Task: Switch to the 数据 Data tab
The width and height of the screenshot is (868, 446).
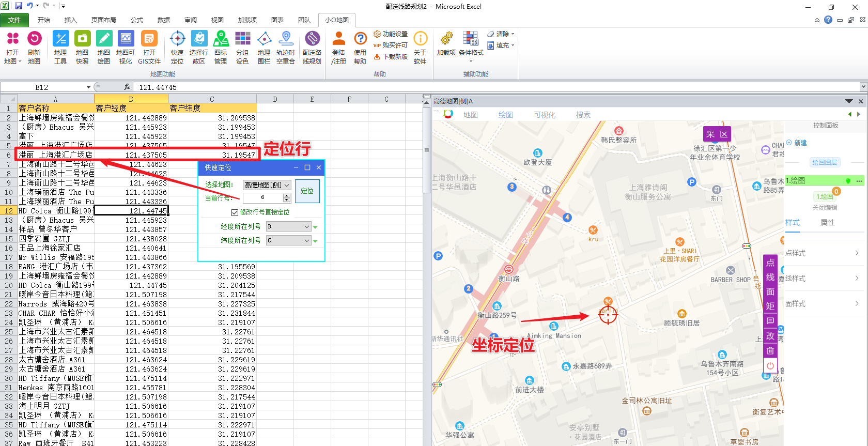Action: point(164,20)
